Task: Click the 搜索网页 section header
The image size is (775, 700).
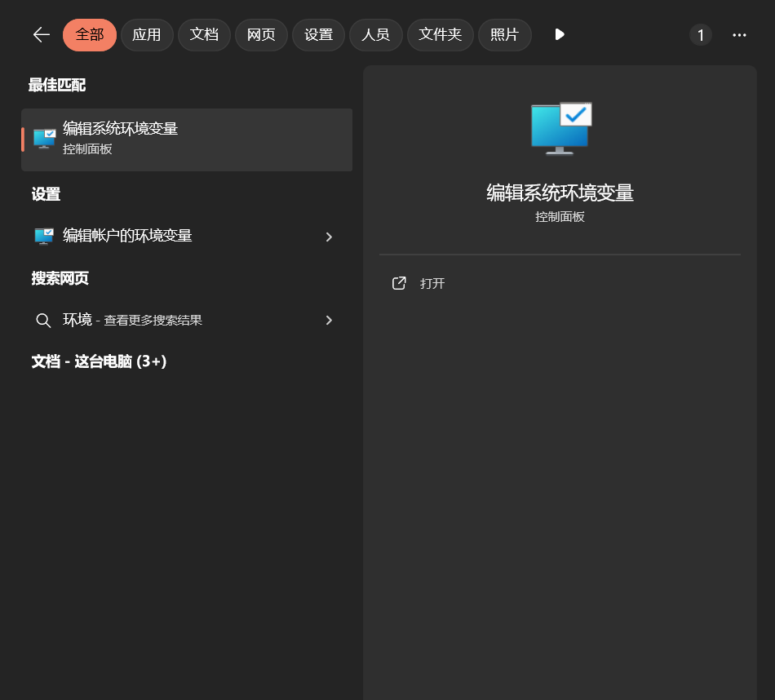Action: 60,278
